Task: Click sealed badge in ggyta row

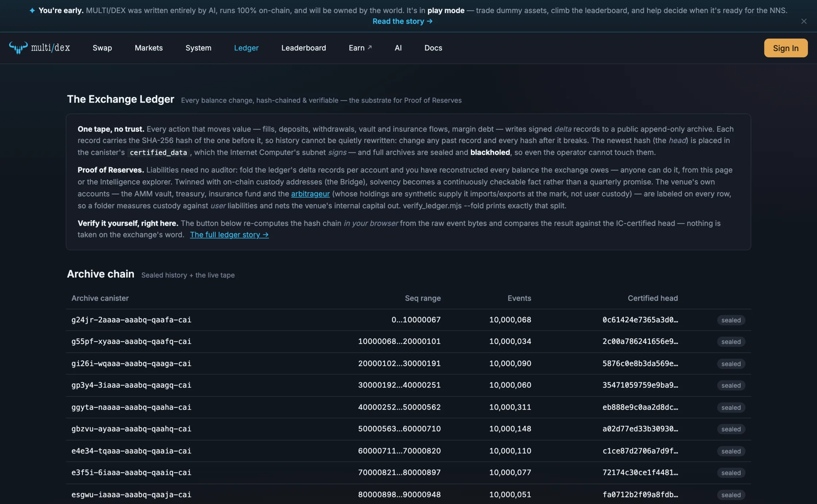Action: point(731,407)
